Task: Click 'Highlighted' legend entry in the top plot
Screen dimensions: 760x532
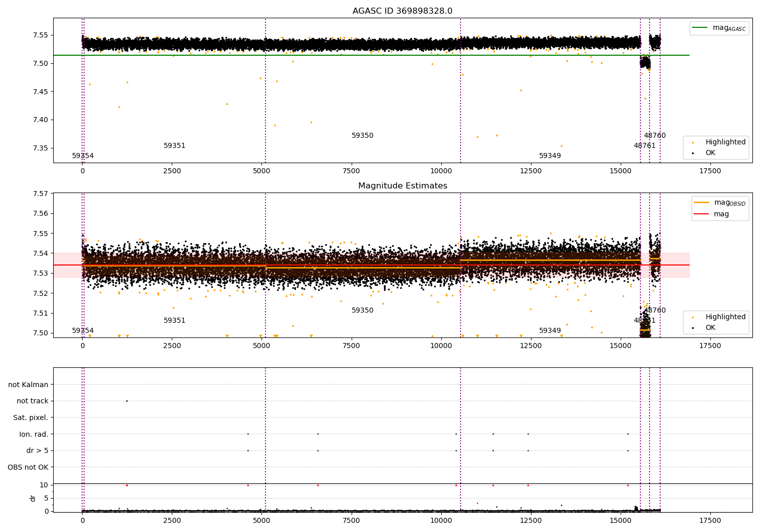Action: (719, 142)
